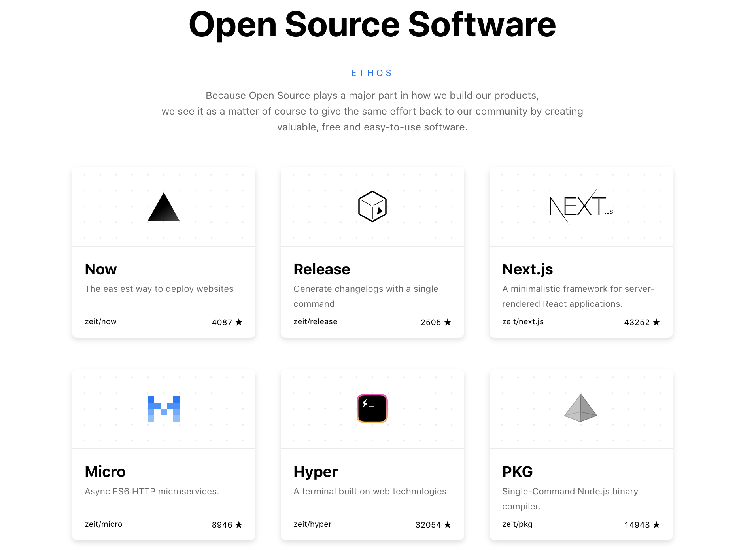756x556 pixels.
Task: Click the 43252 star count
Action: (637, 322)
